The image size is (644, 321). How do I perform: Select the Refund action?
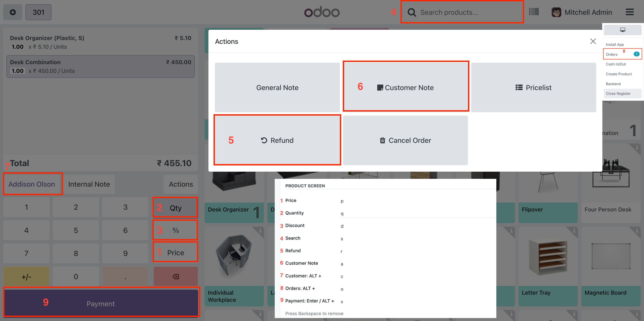[x=277, y=140]
